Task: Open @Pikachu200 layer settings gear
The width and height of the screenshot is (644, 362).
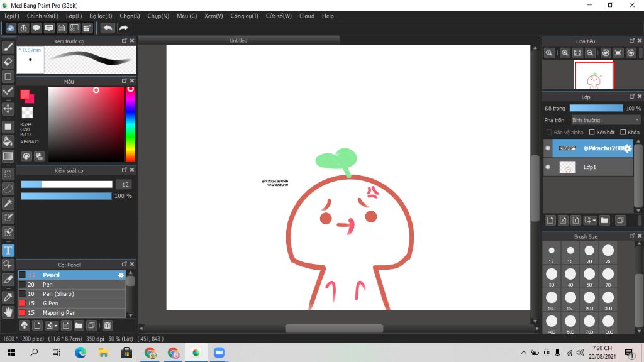Action: pyautogui.click(x=628, y=148)
